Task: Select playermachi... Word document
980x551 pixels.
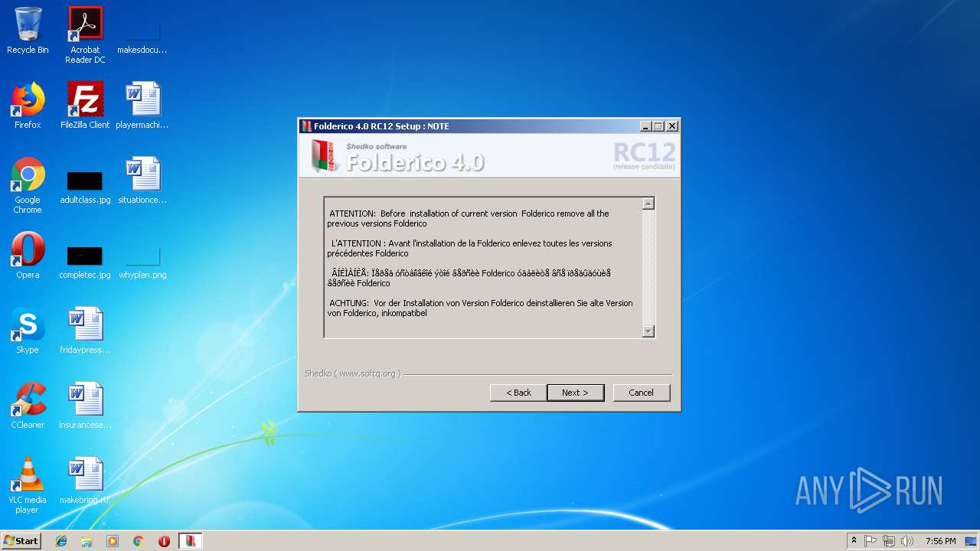Action: [x=142, y=106]
